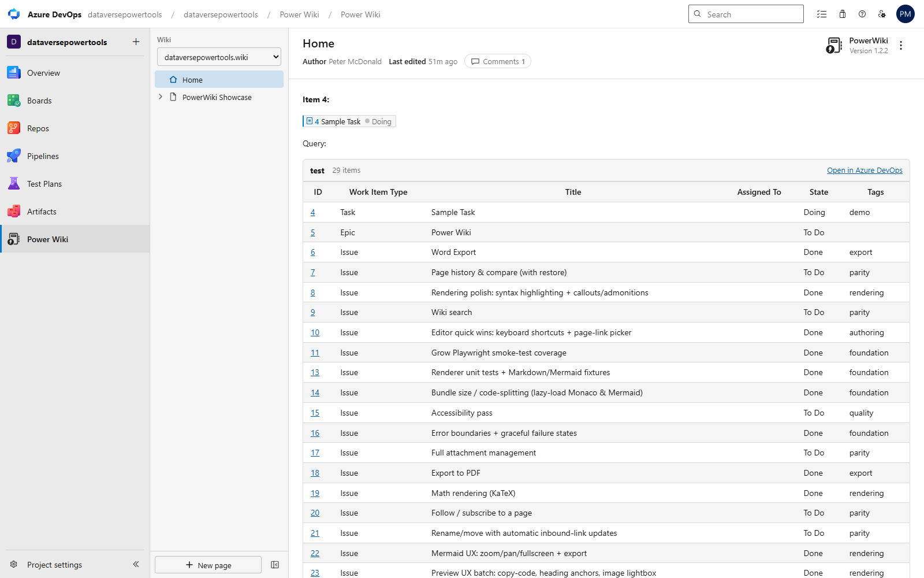Expand the PowerWiki Showcase tree node
This screenshot has height=578, width=924.
[x=161, y=97]
